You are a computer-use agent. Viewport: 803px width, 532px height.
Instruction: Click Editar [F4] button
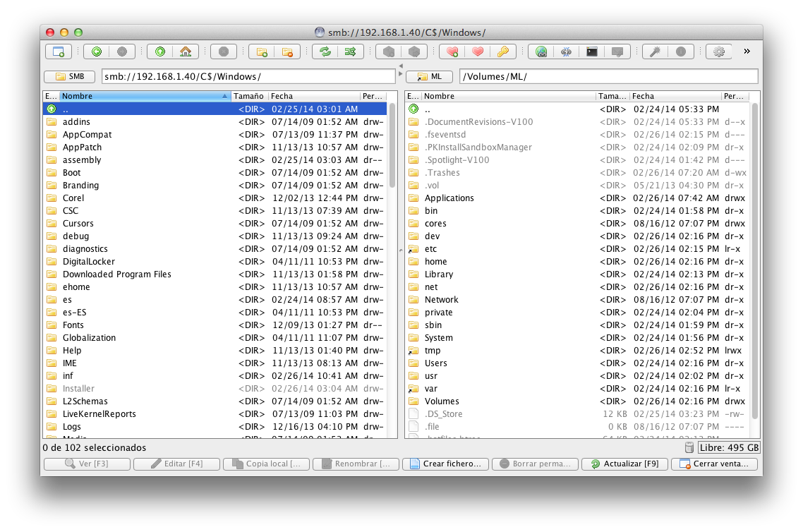(x=176, y=464)
